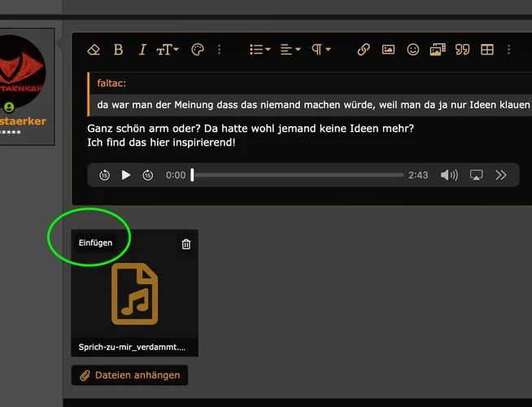Insert a table

click(487, 50)
